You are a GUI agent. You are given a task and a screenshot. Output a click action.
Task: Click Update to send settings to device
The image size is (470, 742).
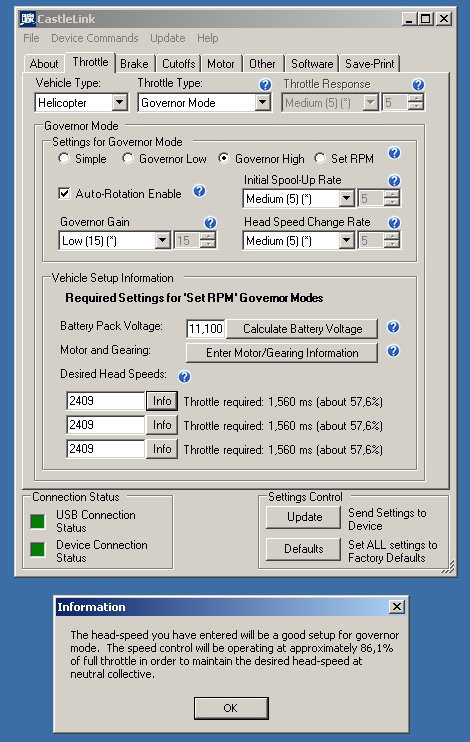pyautogui.click(x=303, y=517)
